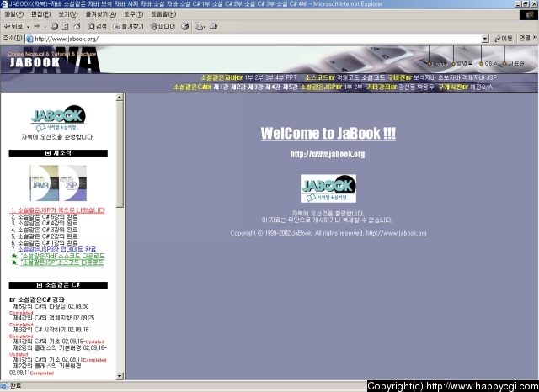The image size is (539, 392).
Task: Open 소설같은C# heading in the navigation bar
Action: point(193,87)
